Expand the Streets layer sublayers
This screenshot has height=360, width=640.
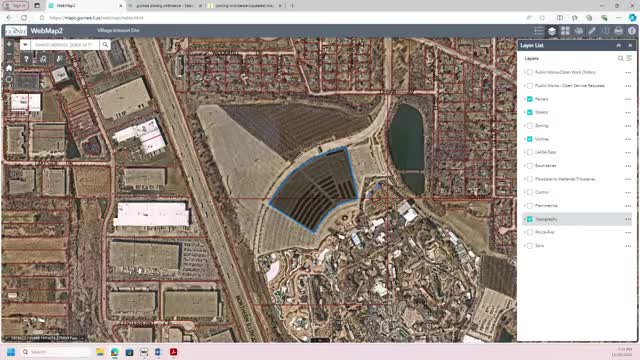(x=524, y=112)
